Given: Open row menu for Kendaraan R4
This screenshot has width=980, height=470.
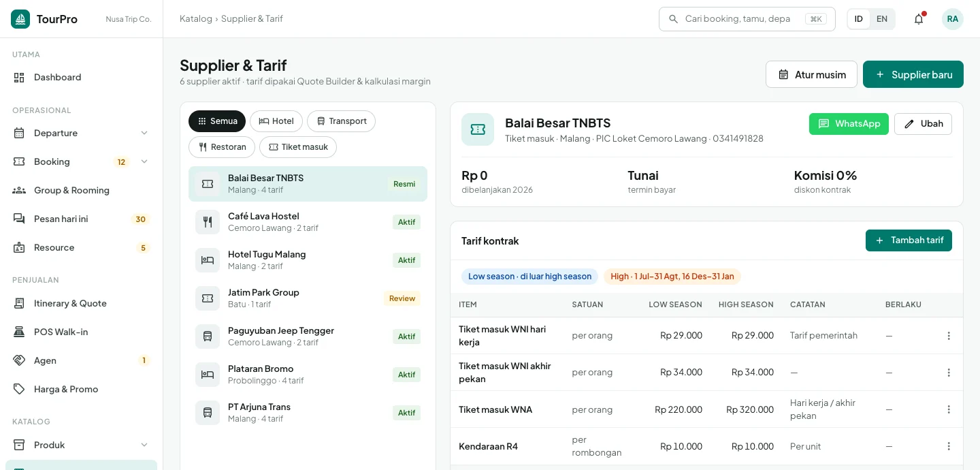Looking at the screenshot, I should coord(949,446).
